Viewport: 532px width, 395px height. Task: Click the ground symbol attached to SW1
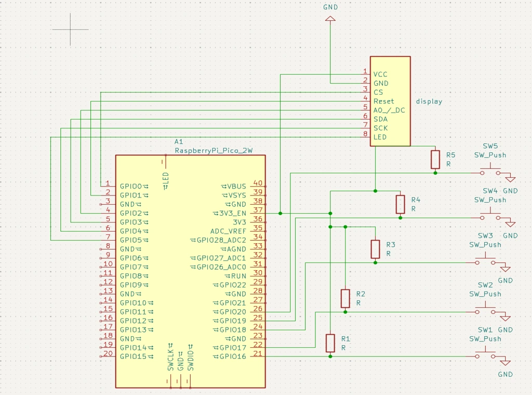tap(505, 361)
